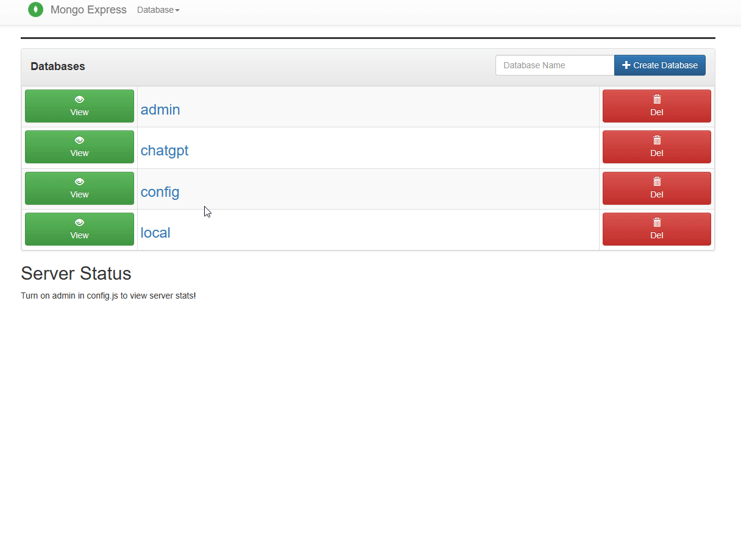Open the local database link
The height and width of the screenshot is (560, 741).
tap(155, 233)
